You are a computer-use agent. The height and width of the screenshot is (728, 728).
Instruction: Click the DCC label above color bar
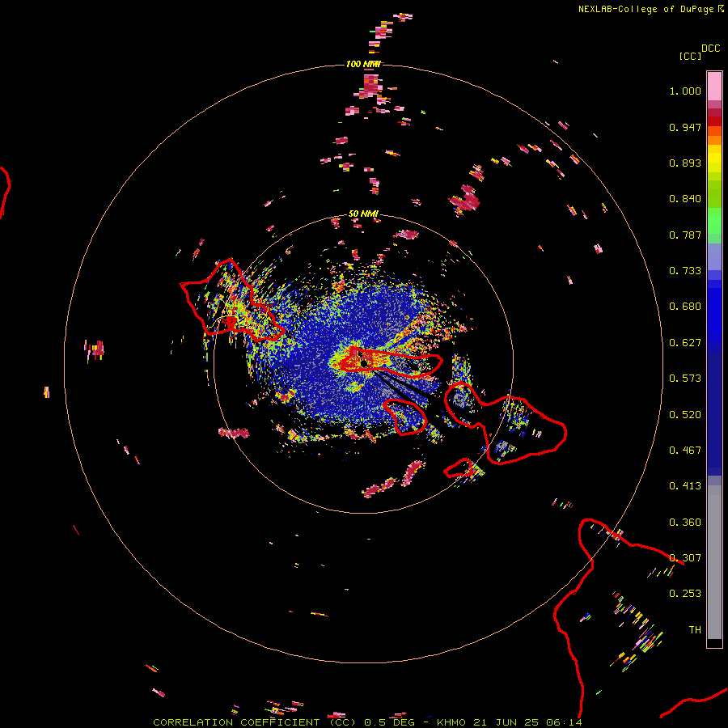[711, 49]
